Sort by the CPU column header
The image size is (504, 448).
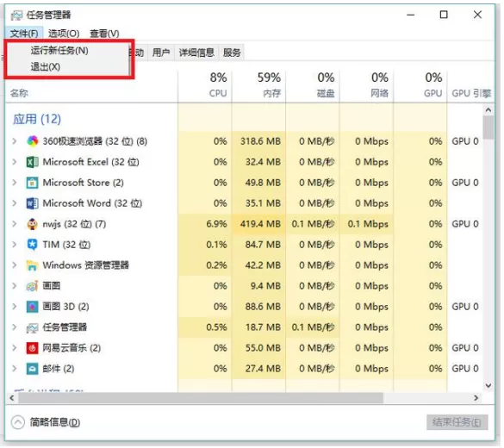pyautogui.click(x=205, y=85)
